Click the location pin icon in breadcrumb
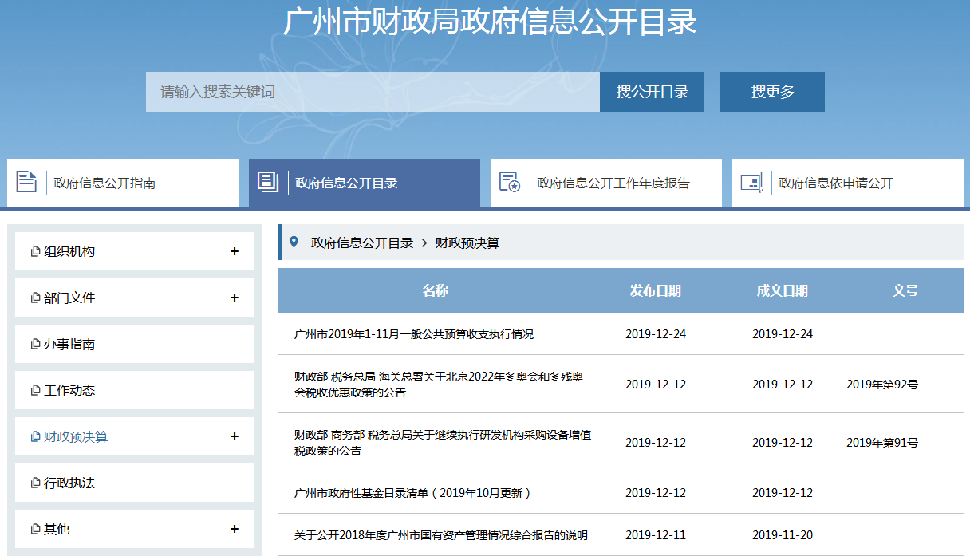The height and width of the screenshot is (560, 970). point(294,243)
